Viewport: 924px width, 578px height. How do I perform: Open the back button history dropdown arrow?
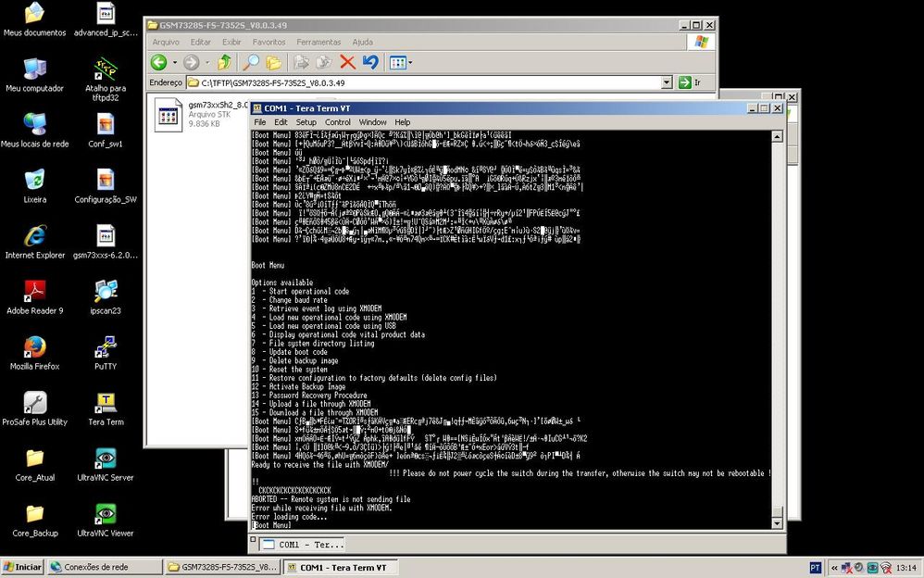tap(175, 62)
